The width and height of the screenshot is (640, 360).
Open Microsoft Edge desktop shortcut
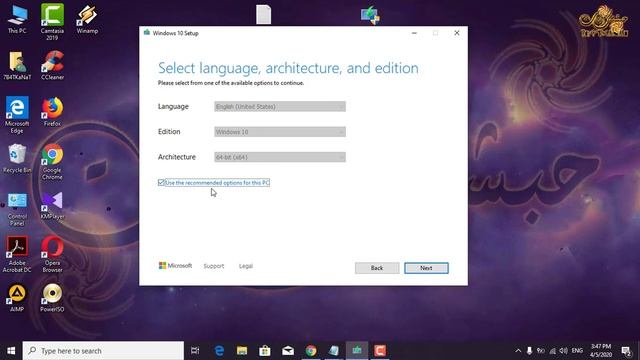tap(17, 115)
